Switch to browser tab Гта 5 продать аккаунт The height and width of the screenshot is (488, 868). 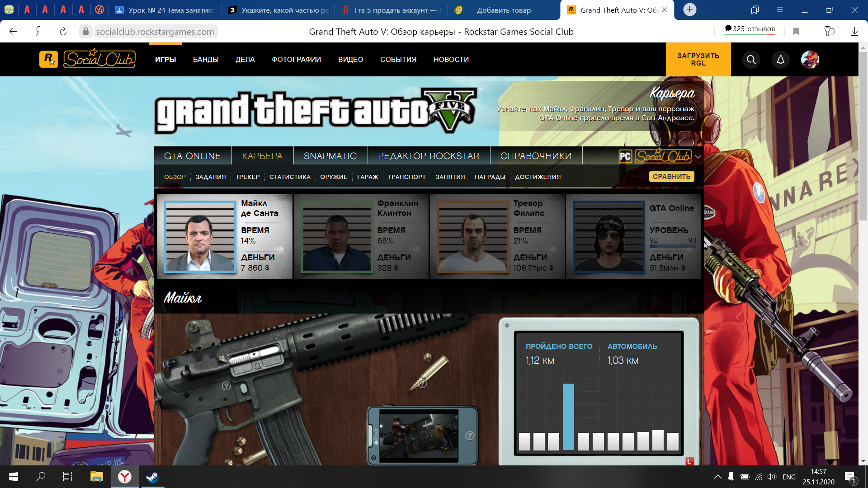tap(391, 10)
